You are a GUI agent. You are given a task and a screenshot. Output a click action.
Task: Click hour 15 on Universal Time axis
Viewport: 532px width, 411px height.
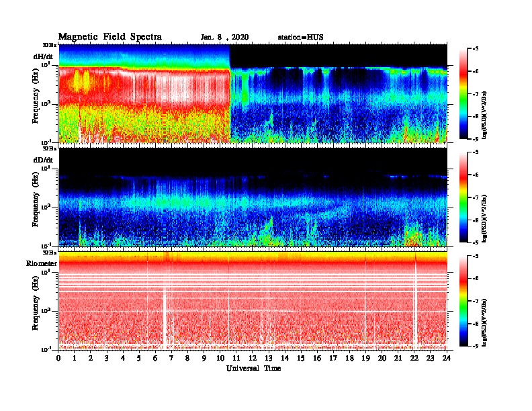click(x=301, y=359)
